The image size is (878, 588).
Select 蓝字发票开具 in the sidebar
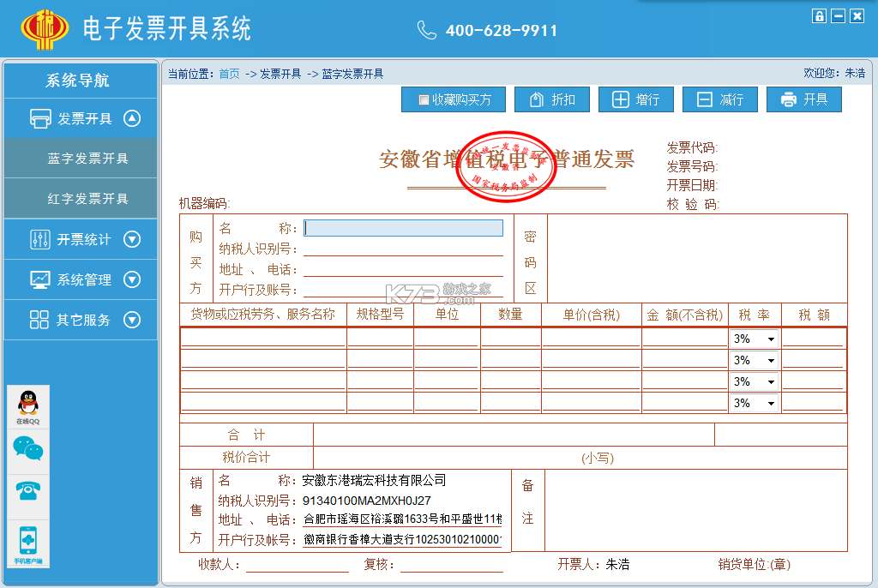pyautogui.click(x=81, y=159)
